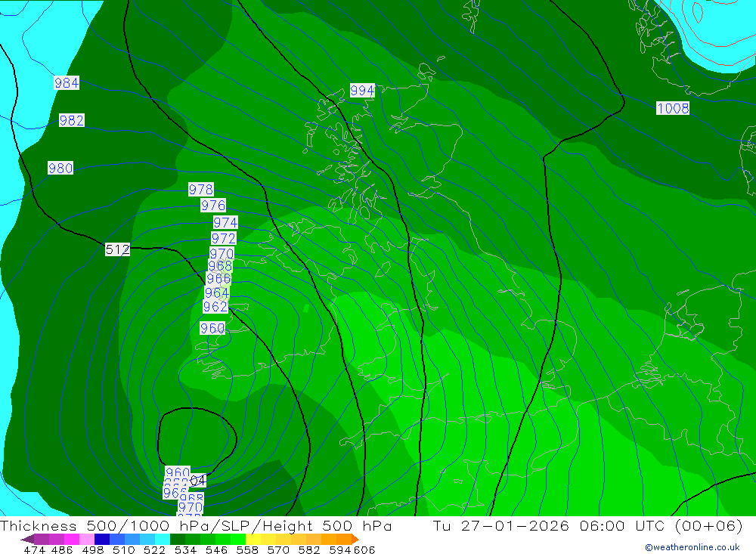This screenshot has width=756, height=554.
Task: Click the map title 'Thickness 500/1000 hPa/SLP/Height 500 hPa'
Action: coord(196,525)
